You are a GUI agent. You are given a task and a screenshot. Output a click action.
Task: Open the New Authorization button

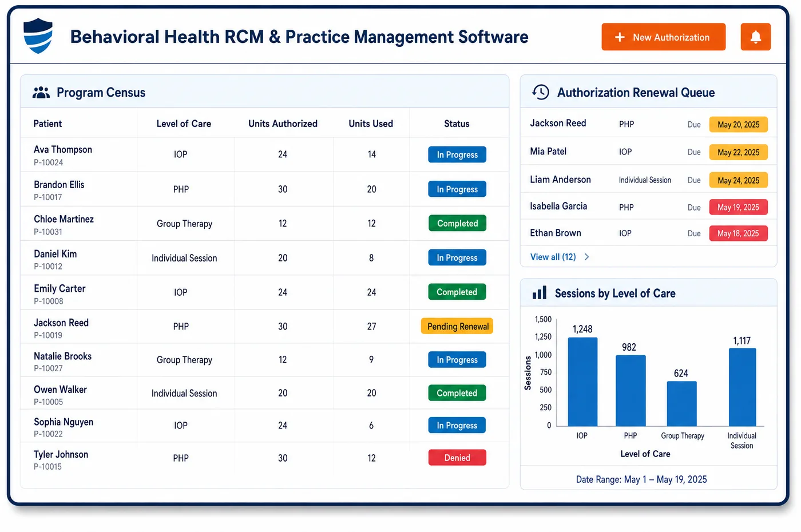coord(663,37)
